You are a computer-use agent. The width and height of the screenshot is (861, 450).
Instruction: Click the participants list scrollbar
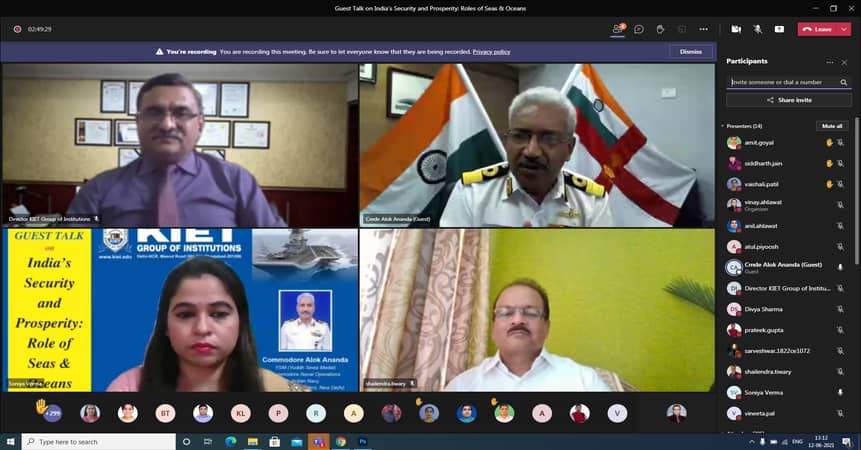coord(857,250)
